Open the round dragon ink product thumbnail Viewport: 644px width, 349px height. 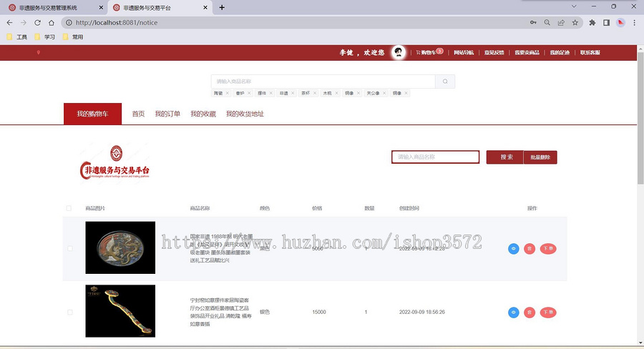(120, 247)
